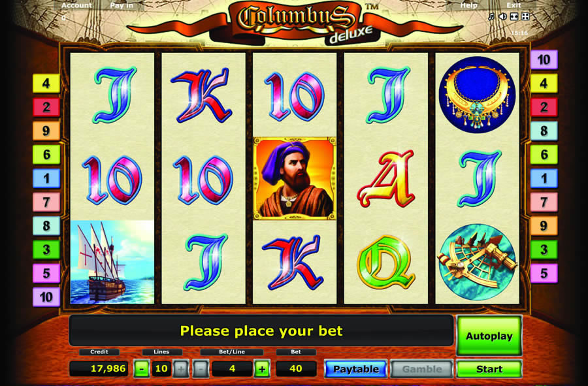
Task: Click purple payline 10 marker on right
Action: (544, 59)
